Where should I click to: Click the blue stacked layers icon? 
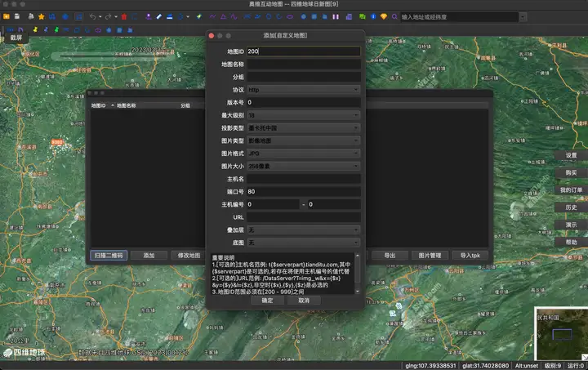(x=170, y=16)
